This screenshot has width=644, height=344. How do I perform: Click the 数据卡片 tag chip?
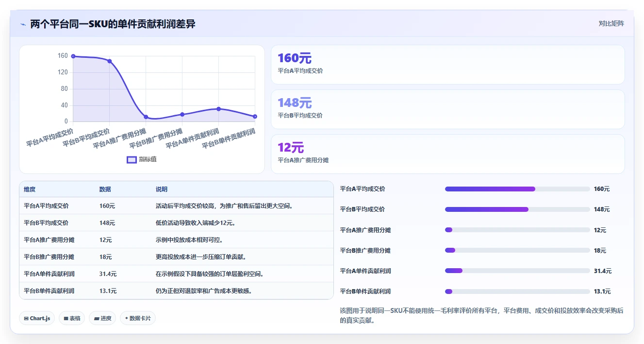pyautogui.click(x=138, y=318)
